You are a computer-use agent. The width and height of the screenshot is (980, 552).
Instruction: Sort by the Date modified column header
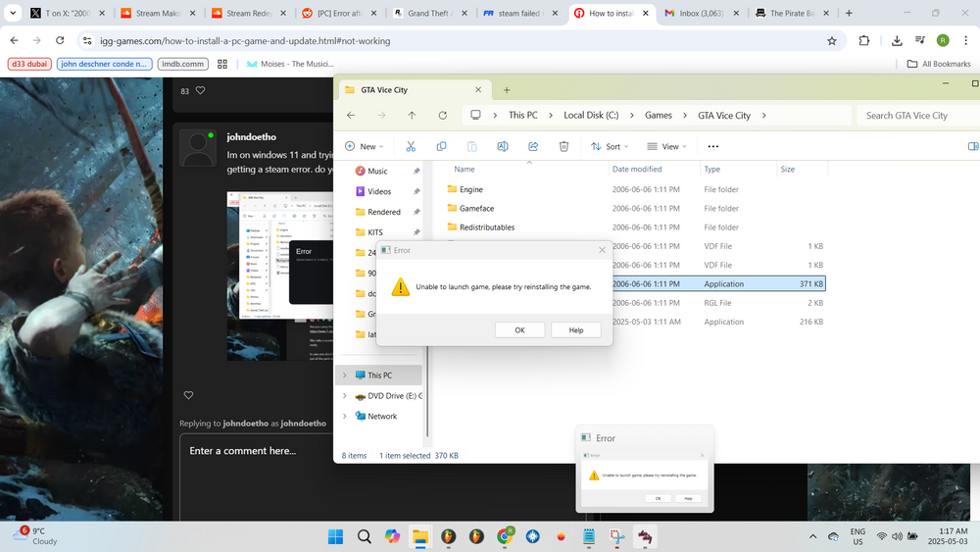point(637,169)
